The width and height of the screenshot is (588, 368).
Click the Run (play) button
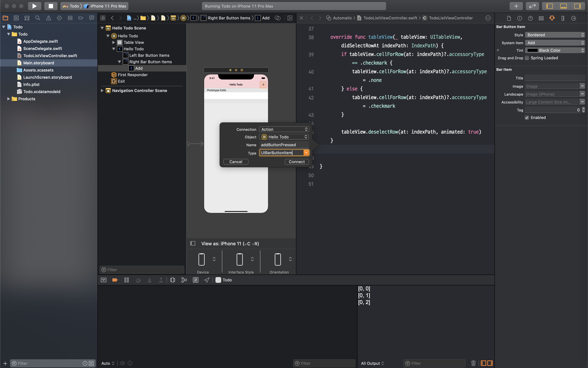pos(34,6)
